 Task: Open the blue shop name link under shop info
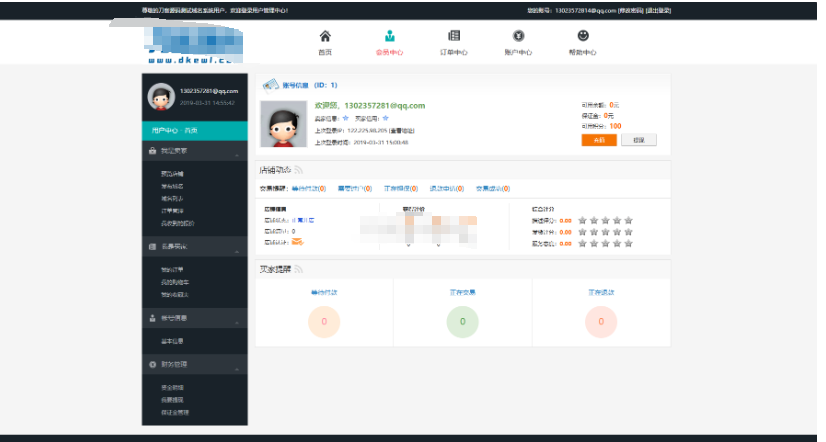click(x=303, y=221)
